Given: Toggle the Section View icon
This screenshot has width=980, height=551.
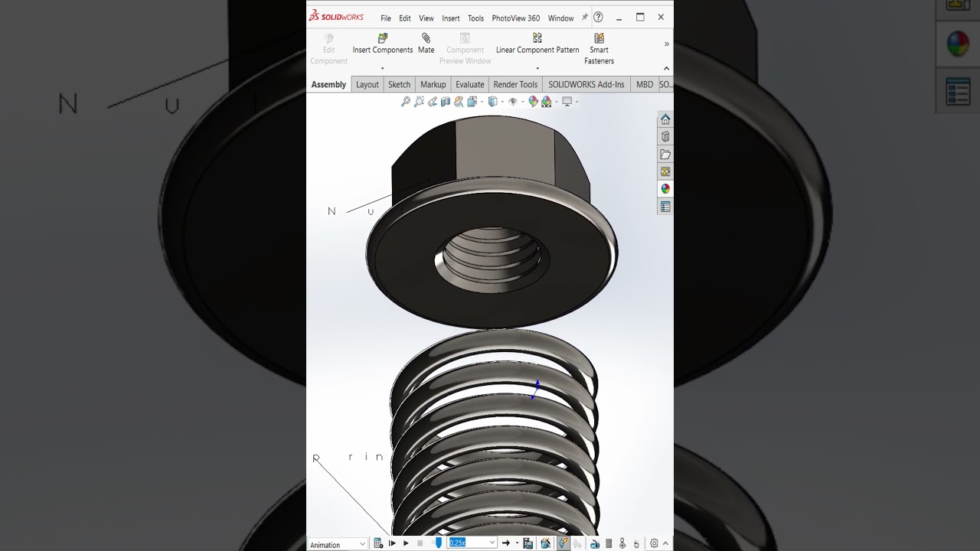Looking at the screenshot, I should (x=446, y=101).
